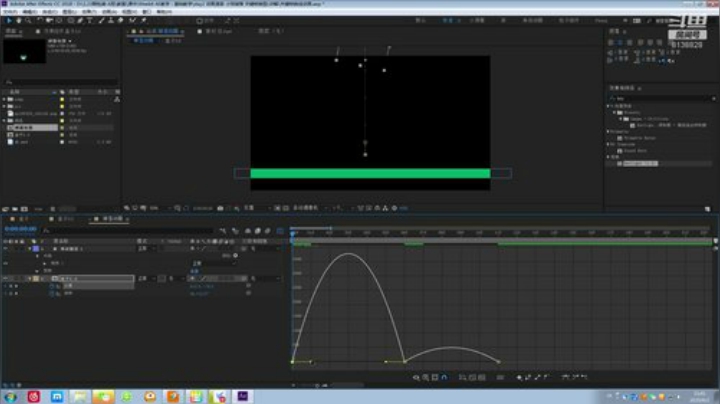Expand first category in Effects & Presets panel
Image resolution: width=720 pixels, height=404 pixels.
(x=608, y=106)
